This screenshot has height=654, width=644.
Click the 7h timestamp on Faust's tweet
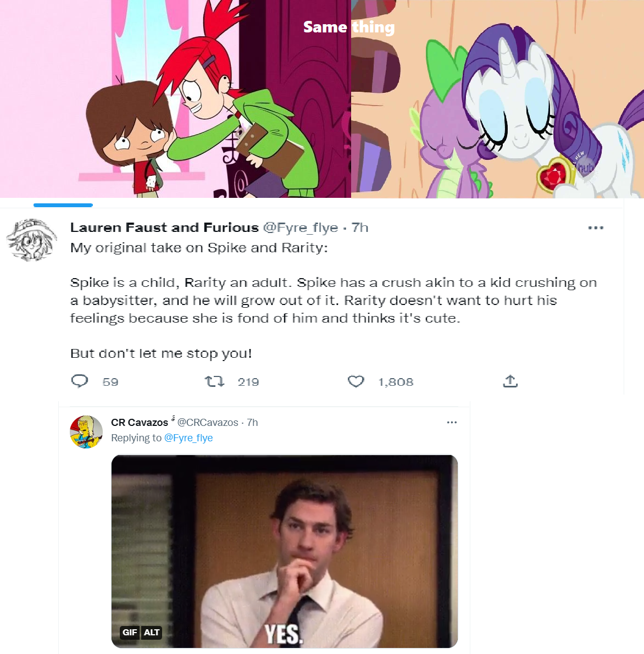point(360,227)
